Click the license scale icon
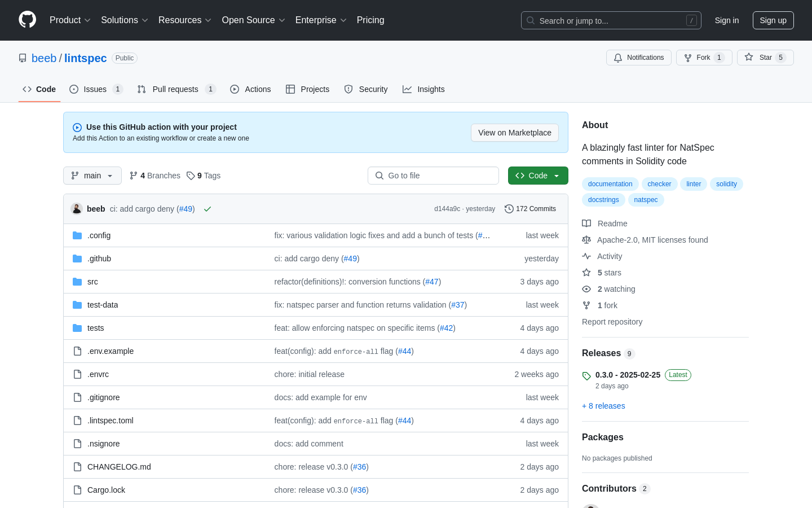 point(586,240)
